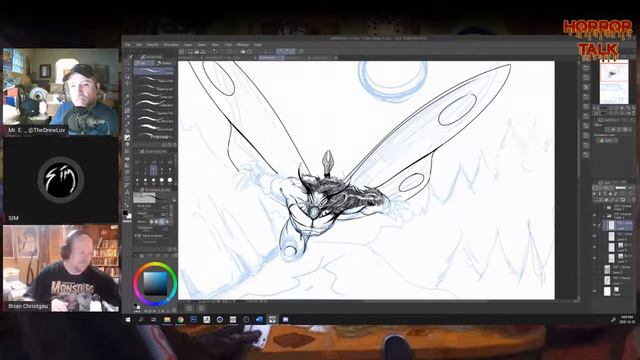
Task: Toggle eye of layer just below the selected layer
Action: click(594, 236)
